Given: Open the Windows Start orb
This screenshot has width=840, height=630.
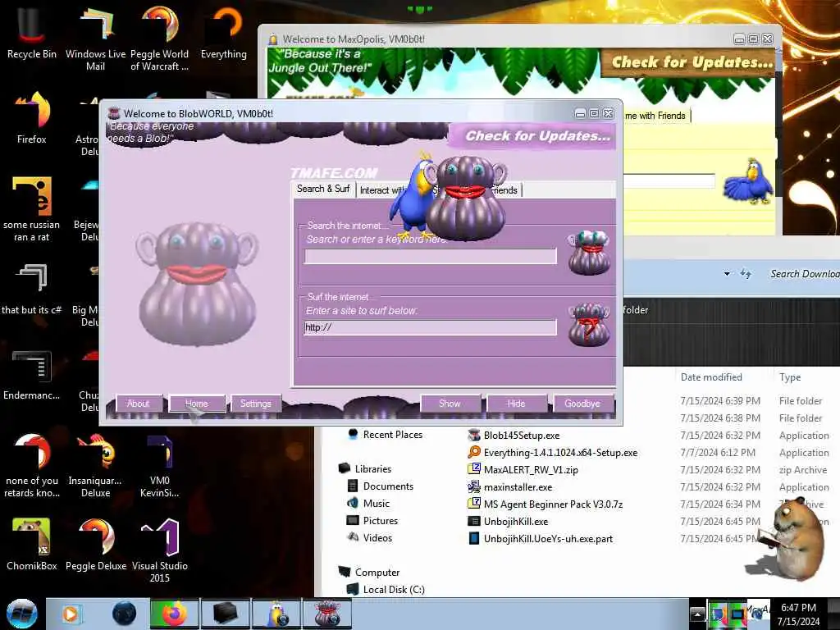Looking at the screenshot, I should pos(21,614).
